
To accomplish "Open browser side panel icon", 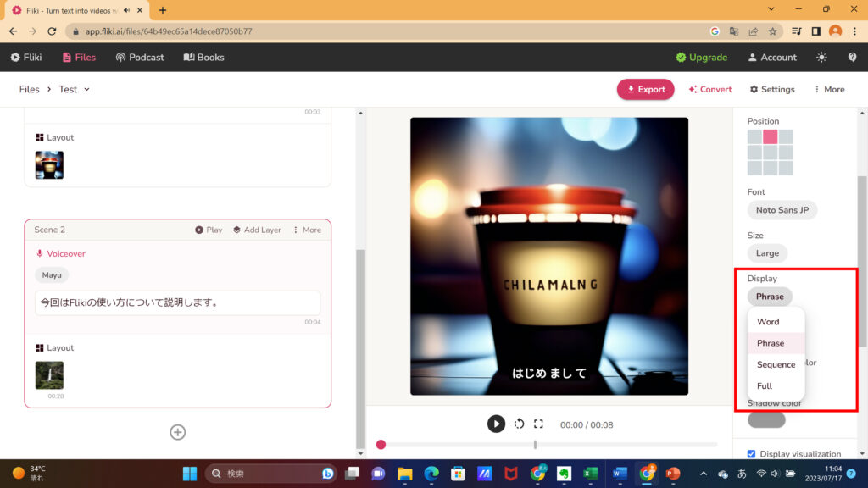I will pyautogui.click(x=816, y=31).
